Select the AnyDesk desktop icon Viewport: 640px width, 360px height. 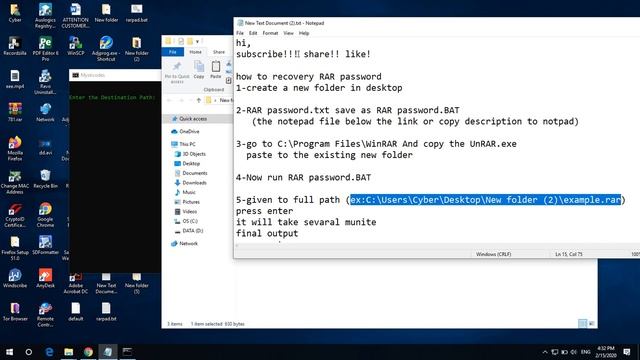tap(45, 278)
